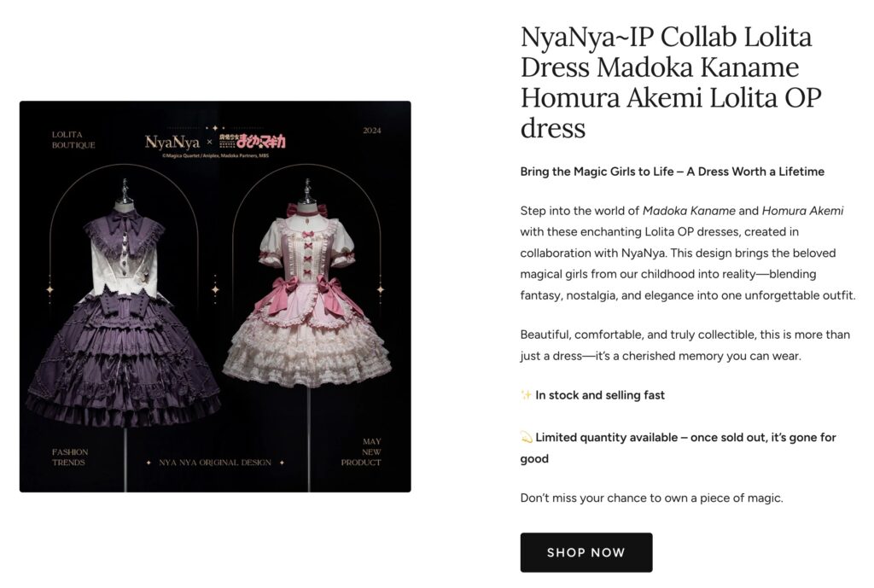Click the Don't miss your chance line
The image size is (874, 588).
point(651,498)
